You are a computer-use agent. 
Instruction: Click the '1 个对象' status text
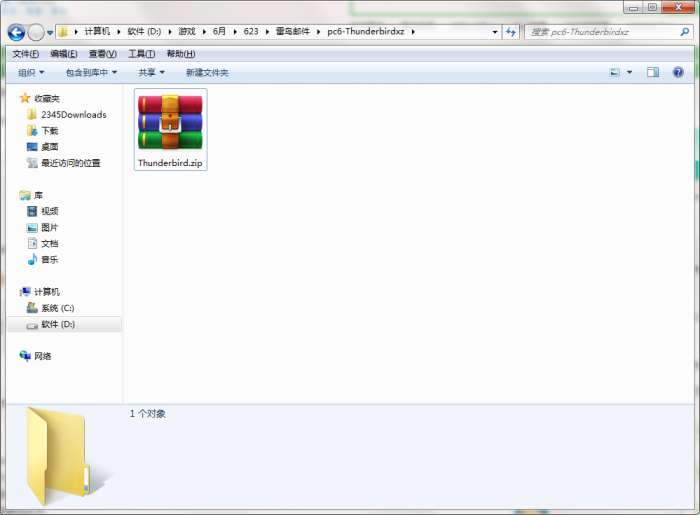[148, 414]
